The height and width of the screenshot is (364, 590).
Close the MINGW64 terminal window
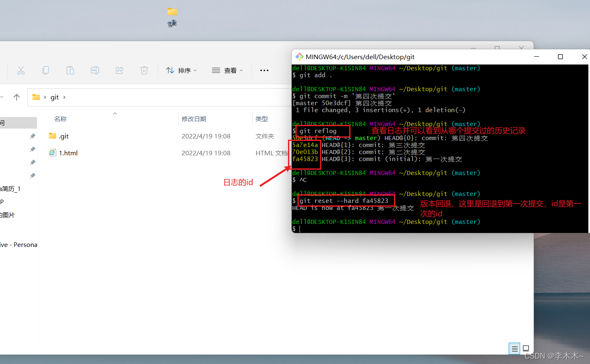[584, 57]
